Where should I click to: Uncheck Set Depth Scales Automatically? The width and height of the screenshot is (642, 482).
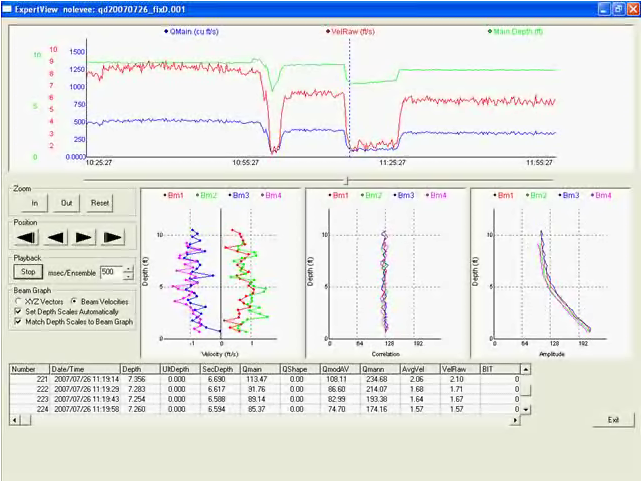19,311
